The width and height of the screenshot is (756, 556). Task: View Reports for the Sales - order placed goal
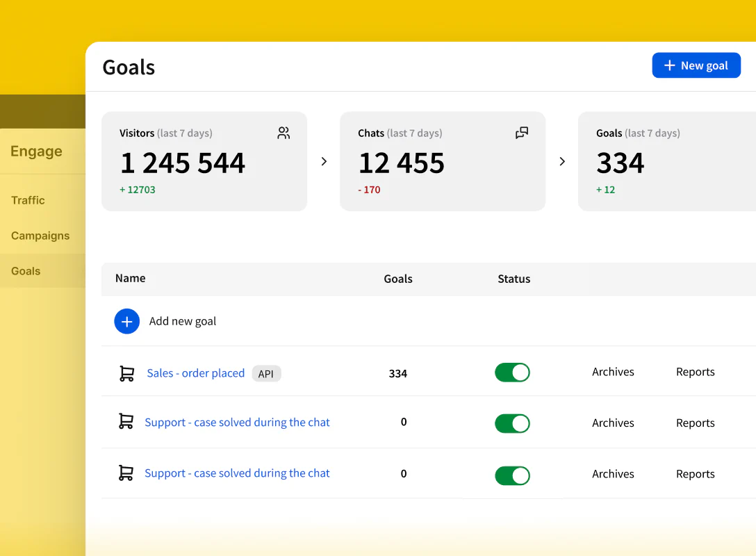click(x=695, y=372)
